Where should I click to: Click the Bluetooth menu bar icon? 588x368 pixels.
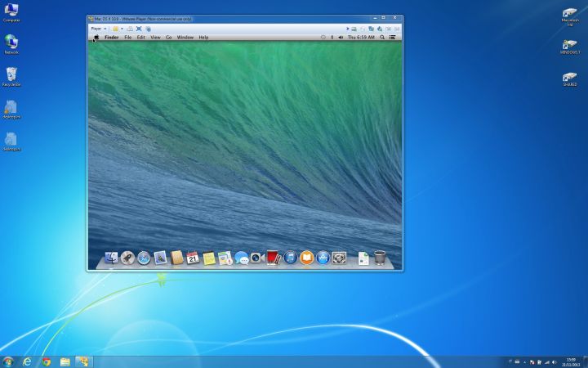coord(332,37)
